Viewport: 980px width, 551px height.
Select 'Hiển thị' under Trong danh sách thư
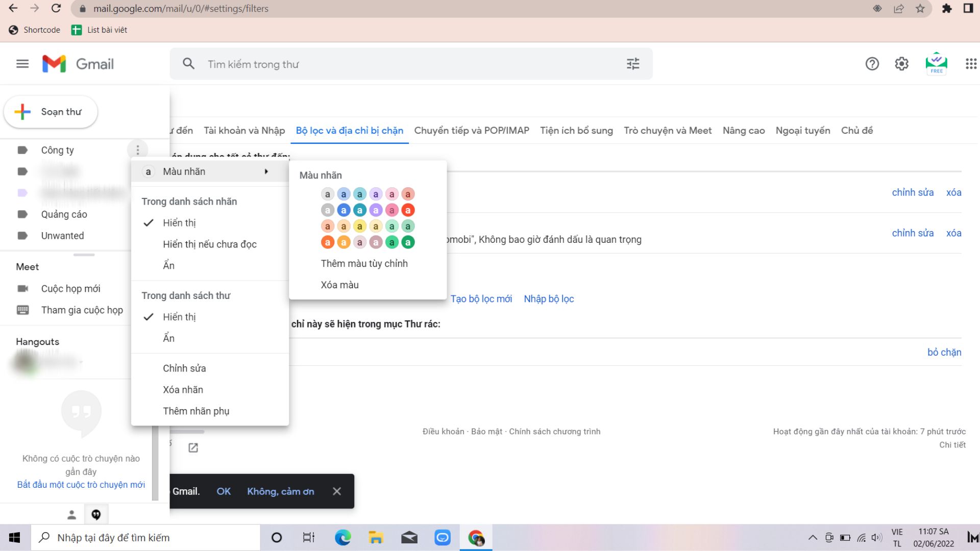[x=179, y=317]
